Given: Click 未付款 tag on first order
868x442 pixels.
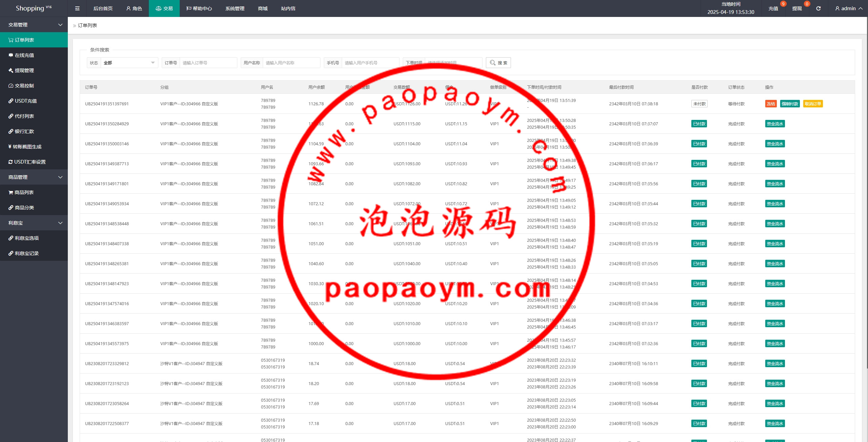Looking at the screenshot, I should point(699,104).
